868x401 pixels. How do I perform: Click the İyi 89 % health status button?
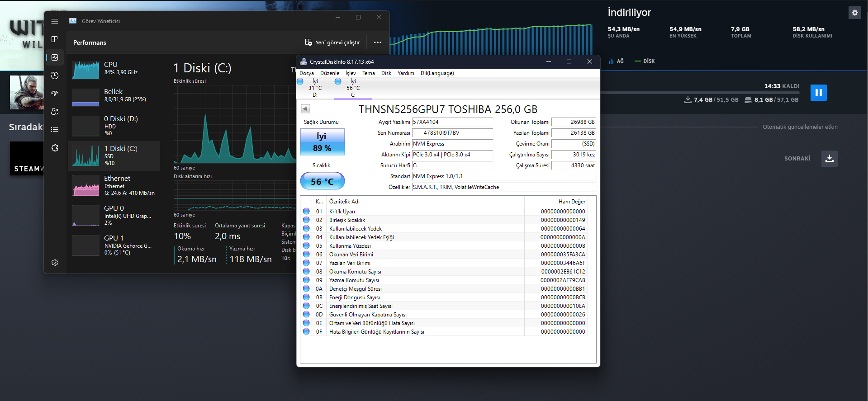tap(323, 142)
